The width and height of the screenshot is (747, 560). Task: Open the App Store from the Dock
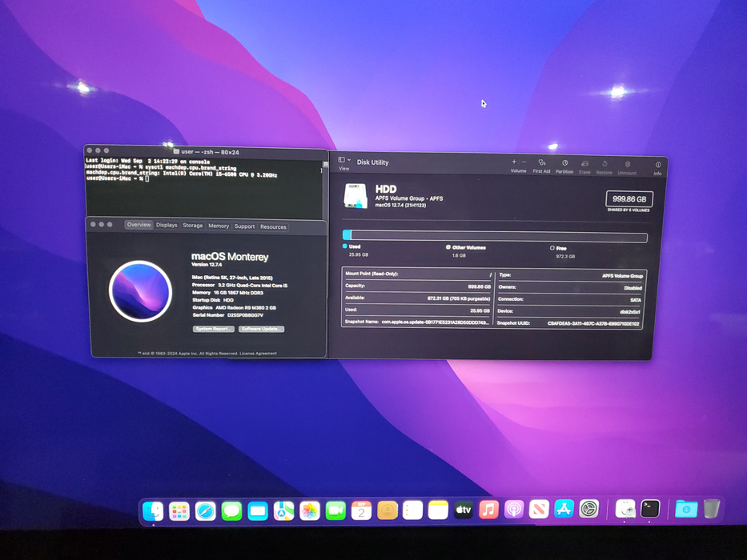click(x=564, y=509)
